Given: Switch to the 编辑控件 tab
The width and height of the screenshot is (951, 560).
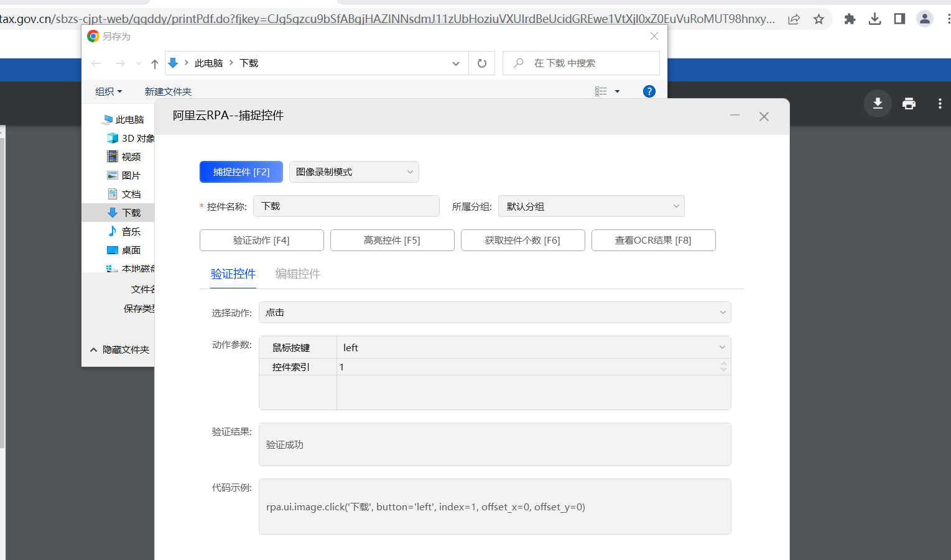Looking at the screenshot, I should (298, 274).
